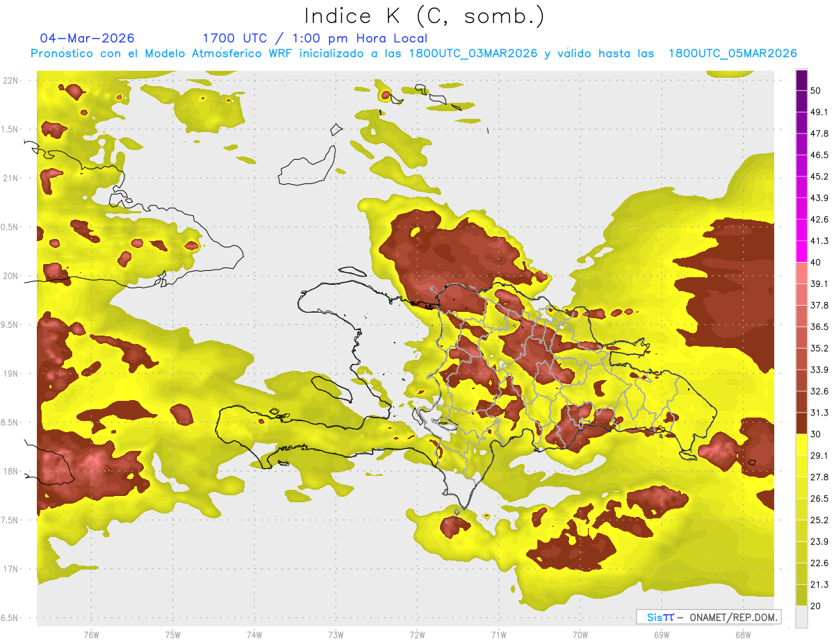
Task: Select the colorbar value "29.1"
Action: [x=819, y=456]
